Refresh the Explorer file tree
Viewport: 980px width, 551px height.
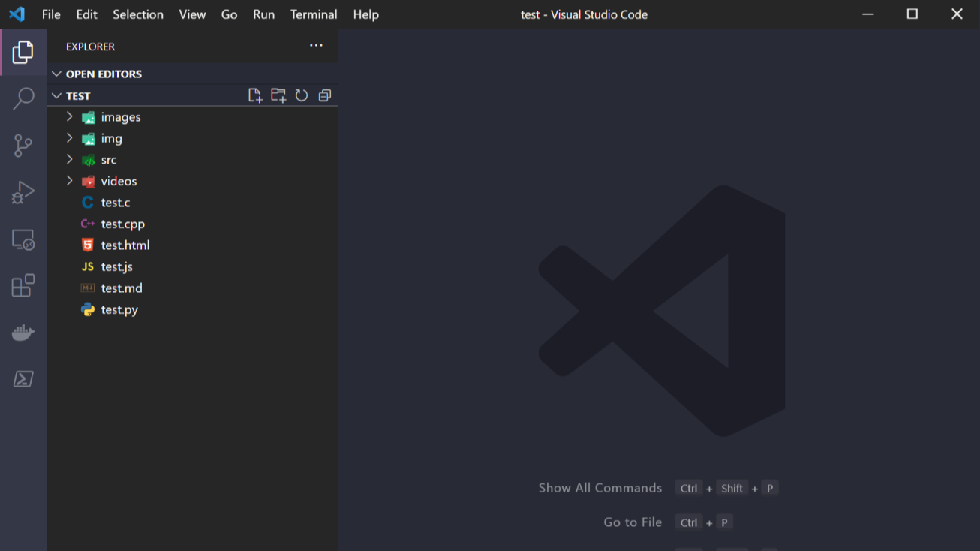pyautogui.click(x=302, y=95)
